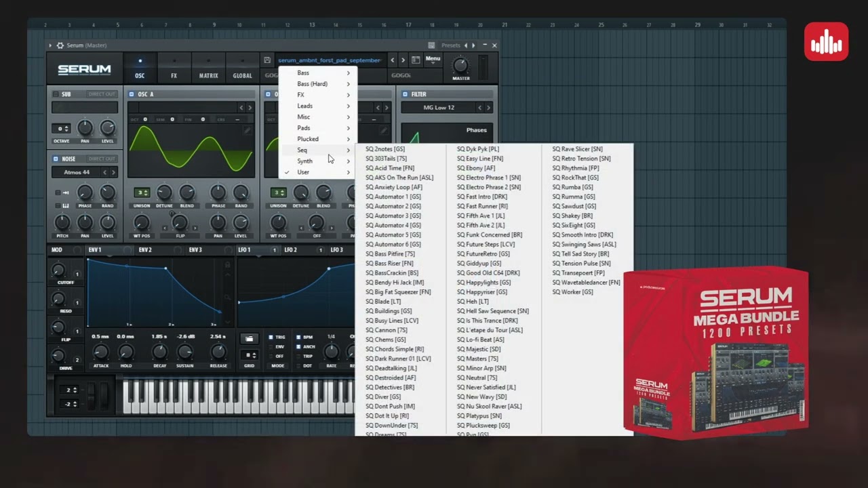Expand the Synth preset submenu
Image resolution: width=868 pixels, height=488 pixels.
317,161
